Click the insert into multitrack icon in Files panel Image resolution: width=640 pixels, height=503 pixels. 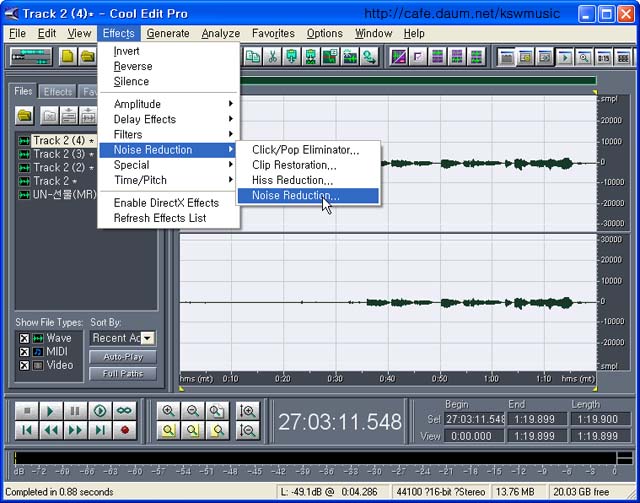pos(69,116)
